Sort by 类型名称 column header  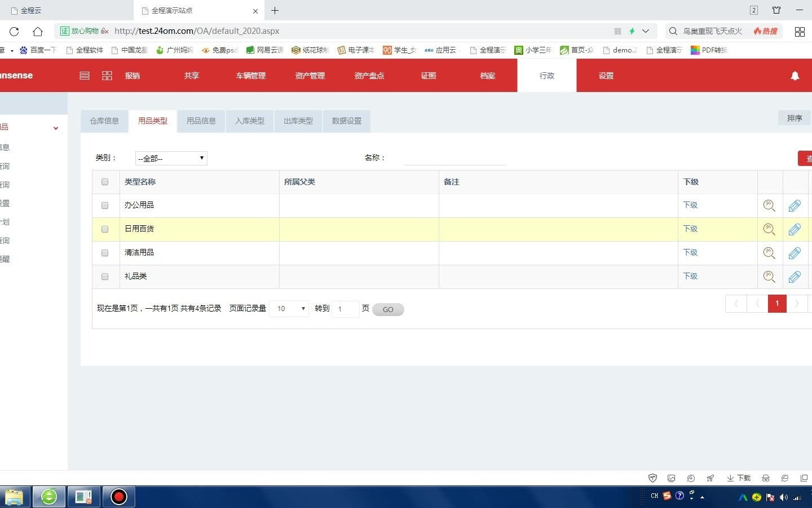140,182
